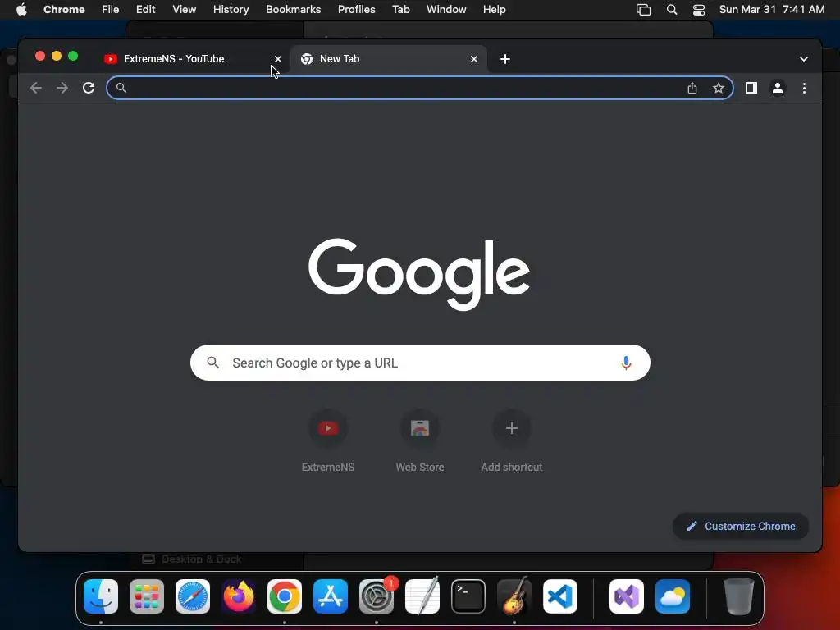Open TextEdit from the Dock
This screenshot has height=630, width=840.
422,596
